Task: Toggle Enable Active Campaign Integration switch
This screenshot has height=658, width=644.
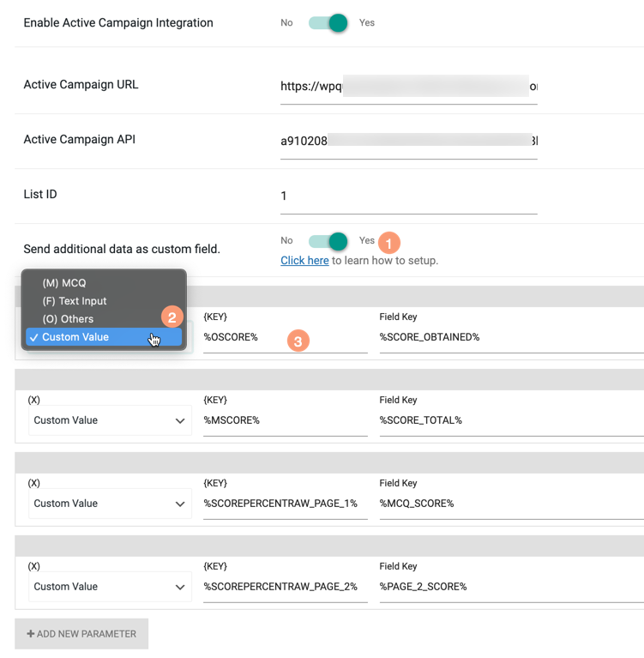Action: pyautogui.click(x=328, y=22)
